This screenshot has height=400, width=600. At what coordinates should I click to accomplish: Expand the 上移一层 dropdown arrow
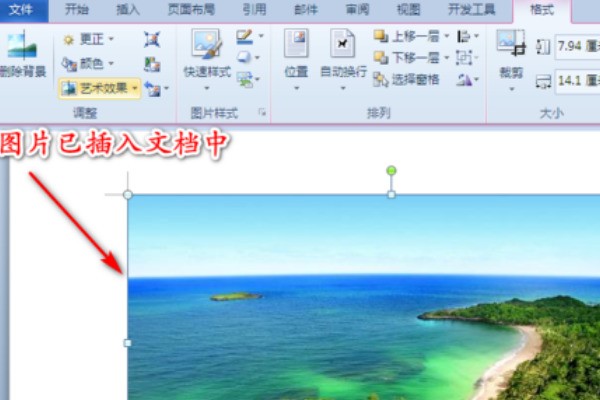tap(447, 36)
